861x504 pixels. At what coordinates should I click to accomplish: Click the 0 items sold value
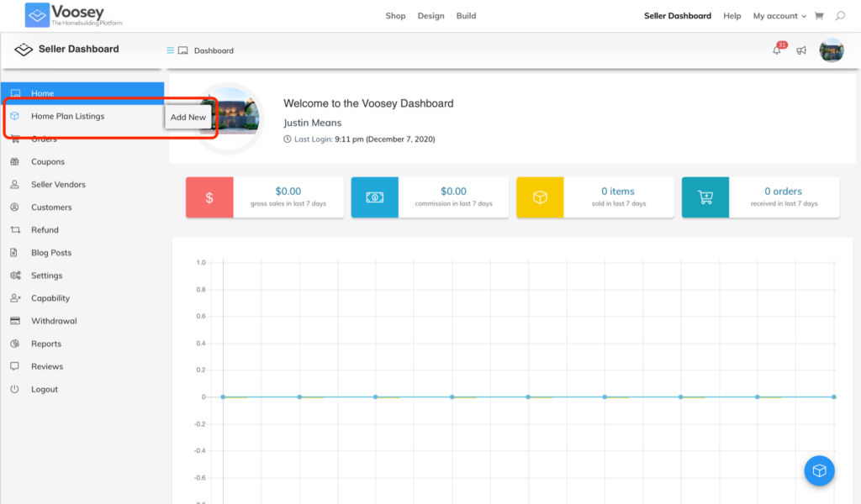tap(618, 191)
